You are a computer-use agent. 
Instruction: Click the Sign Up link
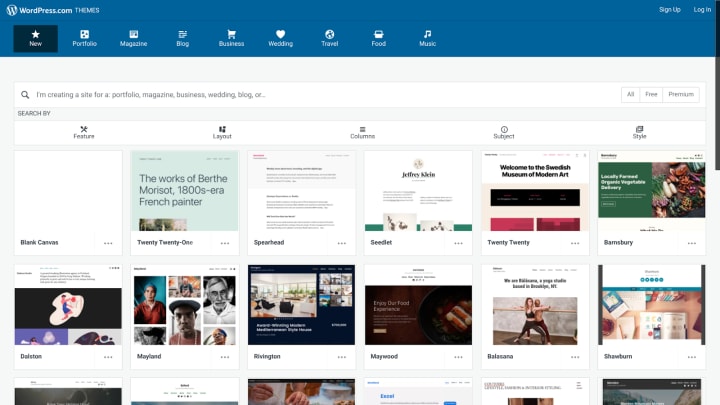(669, 10)
